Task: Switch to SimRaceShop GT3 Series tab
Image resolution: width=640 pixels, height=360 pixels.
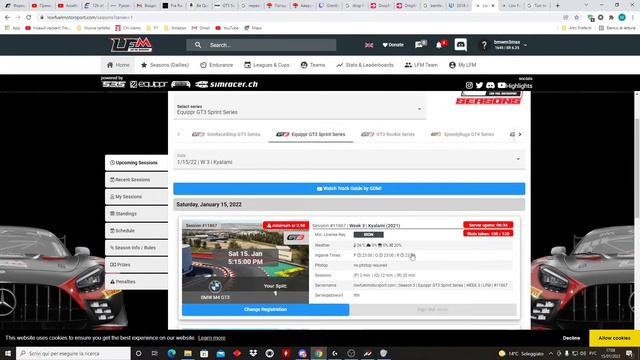Action: (x=226, y=134)
